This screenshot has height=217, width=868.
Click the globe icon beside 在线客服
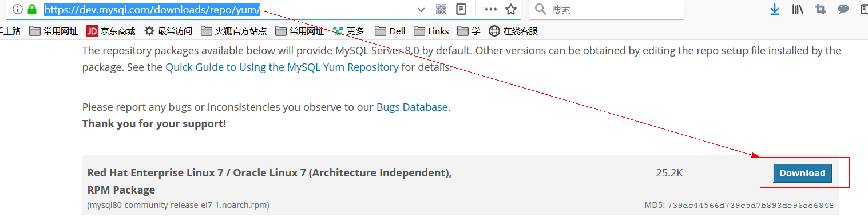[x=494, y=31]
